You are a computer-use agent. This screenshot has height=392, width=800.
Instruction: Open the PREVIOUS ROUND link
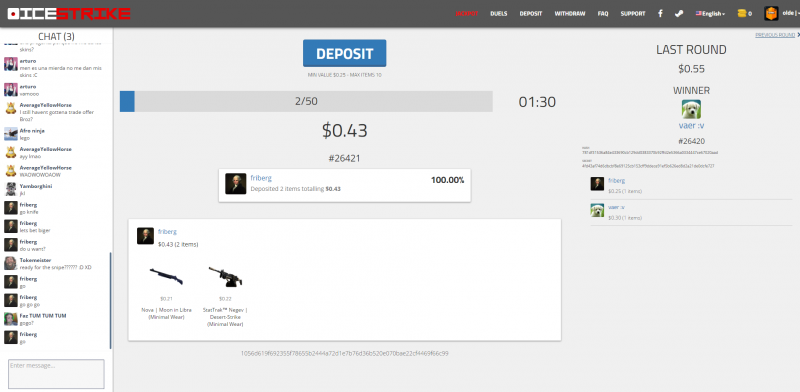(x=775, y=35)
